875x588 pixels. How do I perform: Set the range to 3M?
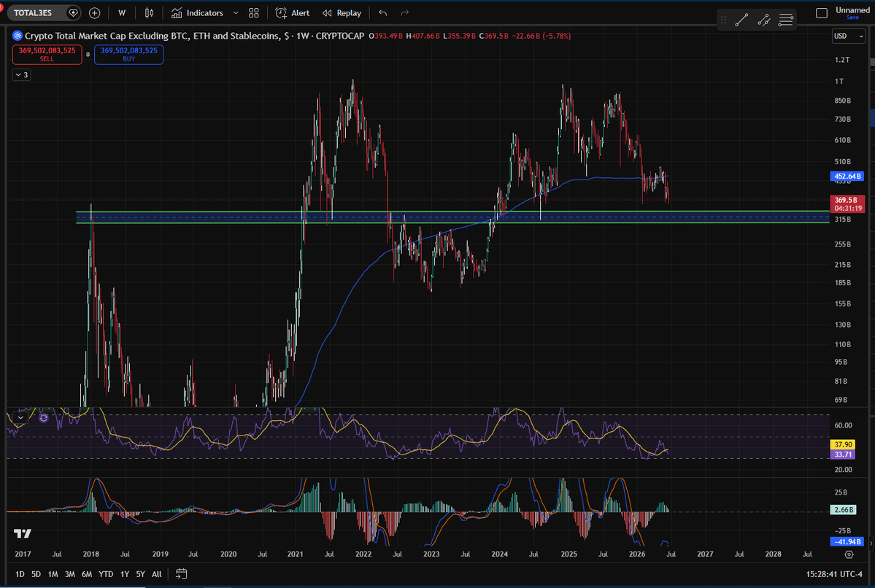point(70,574)
